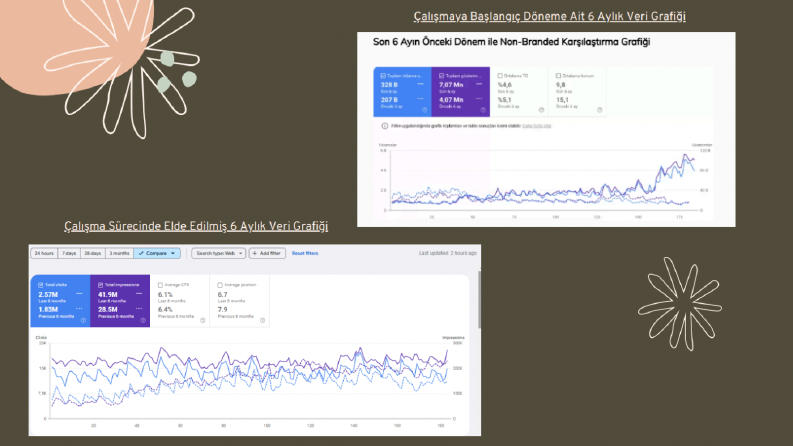Screen dimensions: 793x446
Task: Click the Son 6 Ayın Önceki Dönem title
Action: (x=511, y=42)
